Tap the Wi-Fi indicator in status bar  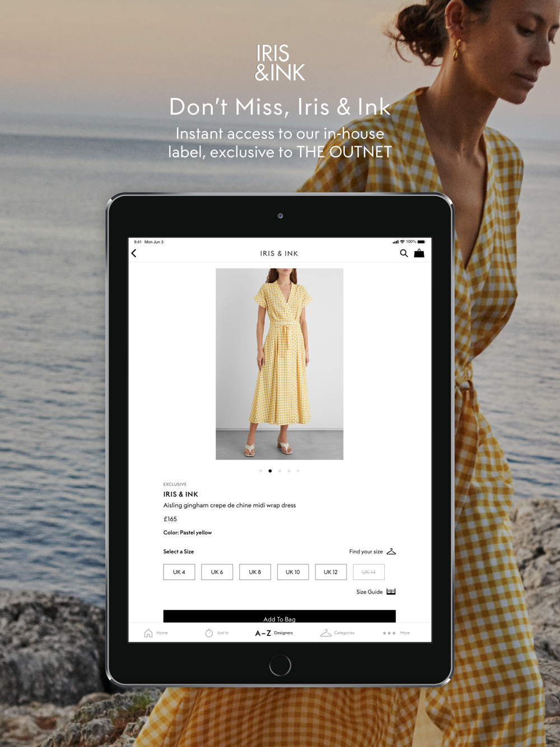(x=402, y=242)
